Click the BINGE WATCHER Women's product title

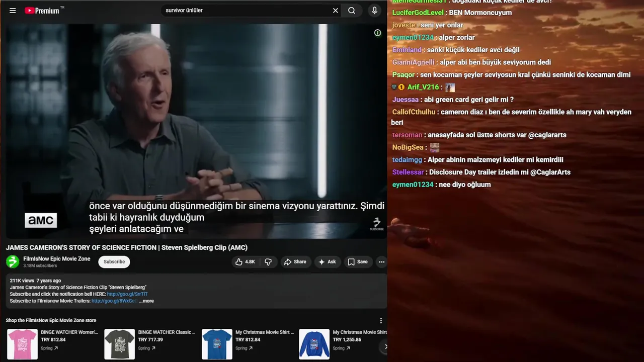(69, 332)
